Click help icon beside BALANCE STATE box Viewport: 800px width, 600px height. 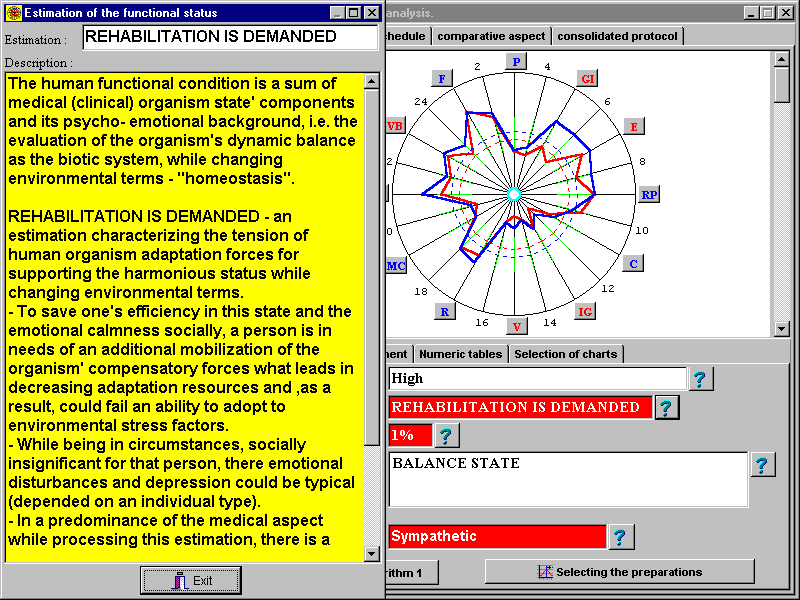(x=763, y=465)
